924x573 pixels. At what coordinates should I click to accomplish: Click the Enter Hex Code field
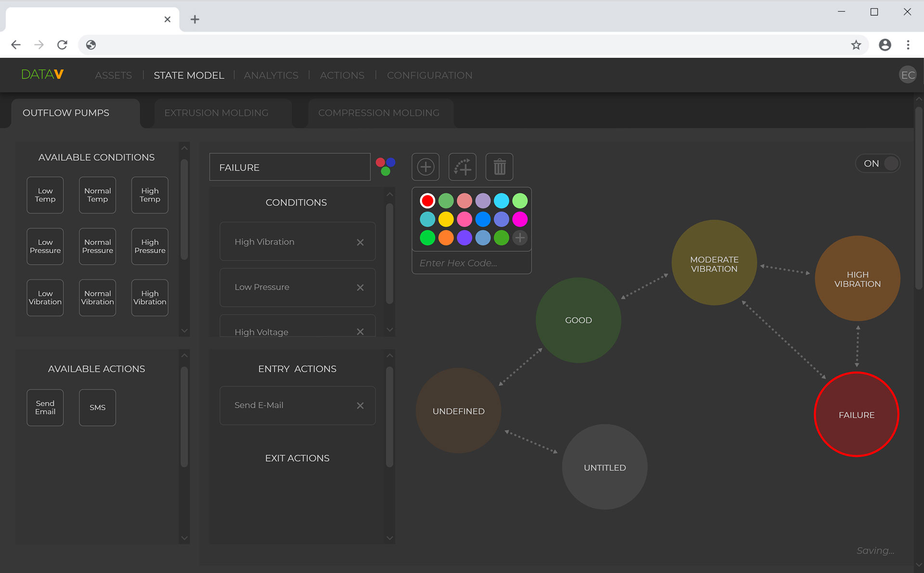click(x=471, y=263)
